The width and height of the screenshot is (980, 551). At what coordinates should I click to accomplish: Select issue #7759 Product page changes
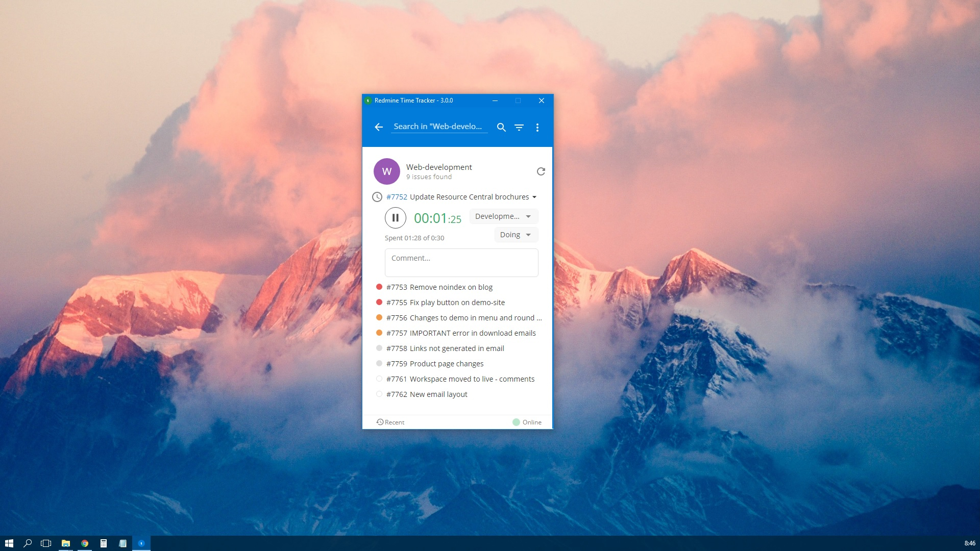[435, 364]
